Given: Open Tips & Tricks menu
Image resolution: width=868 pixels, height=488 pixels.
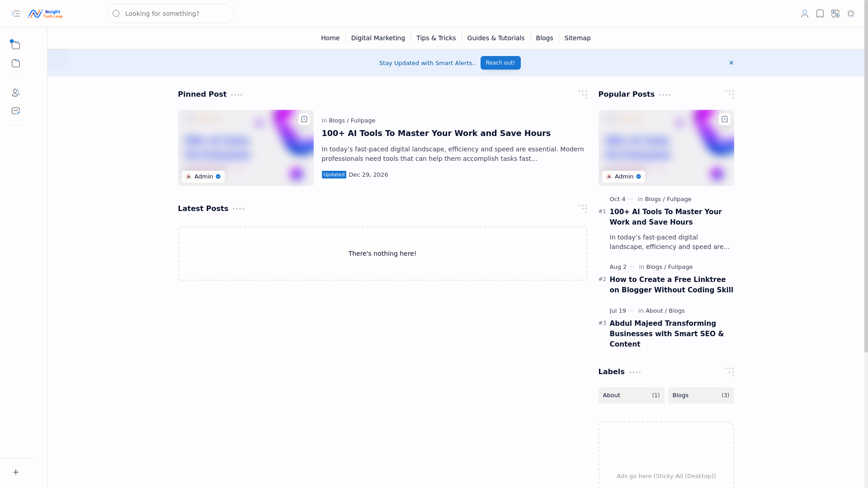Looking at the screenshot, I should coord(436,38).
